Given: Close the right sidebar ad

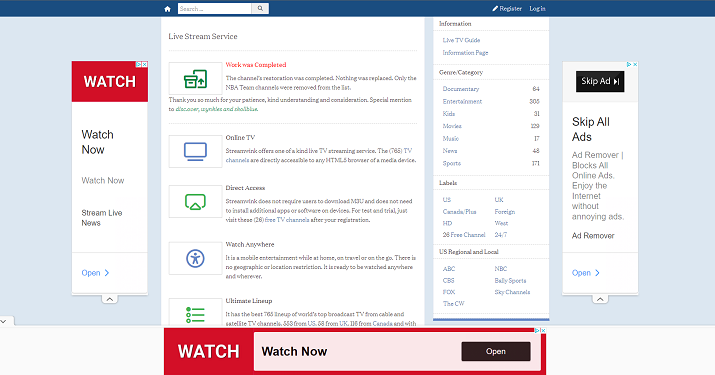Looking at the screenshot, I should coord(635,65).
